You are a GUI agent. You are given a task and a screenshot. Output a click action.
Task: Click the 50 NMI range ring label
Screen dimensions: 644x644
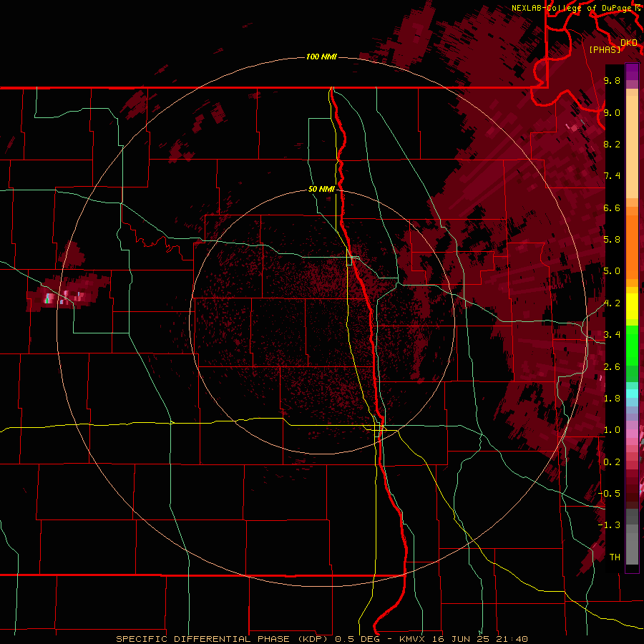point(321,189)
